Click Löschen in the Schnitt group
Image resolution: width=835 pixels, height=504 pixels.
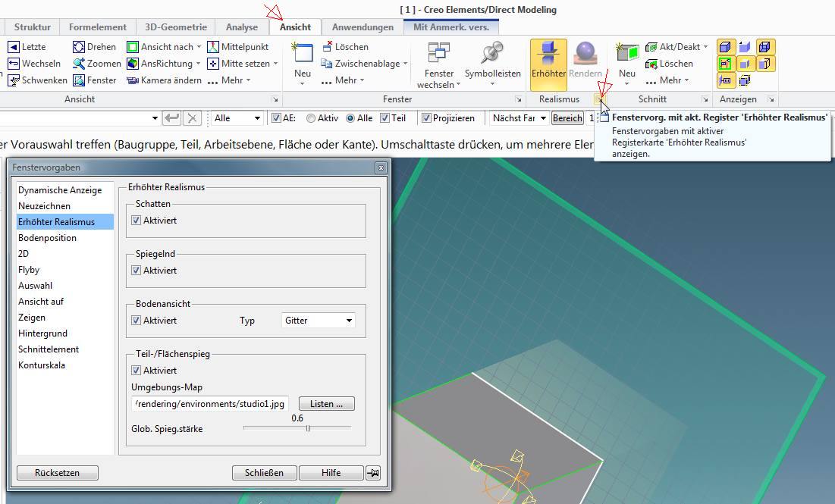tap(669, 64)
